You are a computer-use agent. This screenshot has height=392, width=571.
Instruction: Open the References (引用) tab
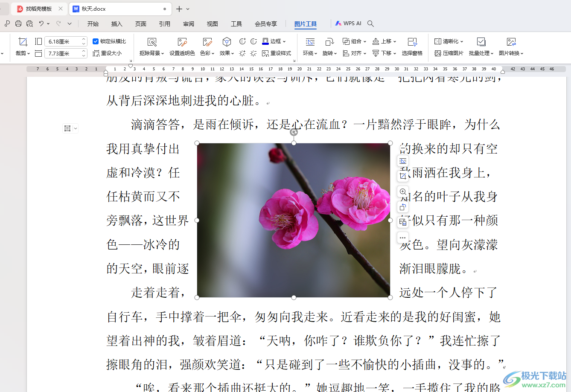[164, 24]
